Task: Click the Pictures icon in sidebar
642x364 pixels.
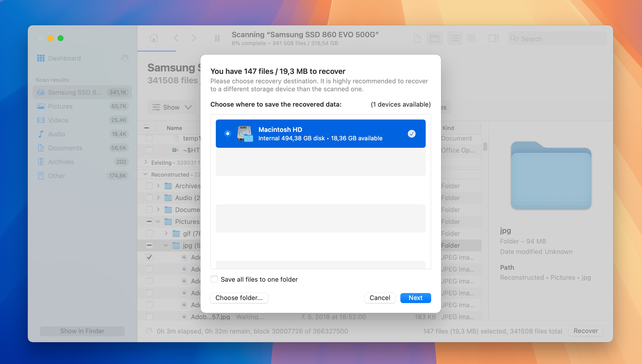Action: (41, 106)
